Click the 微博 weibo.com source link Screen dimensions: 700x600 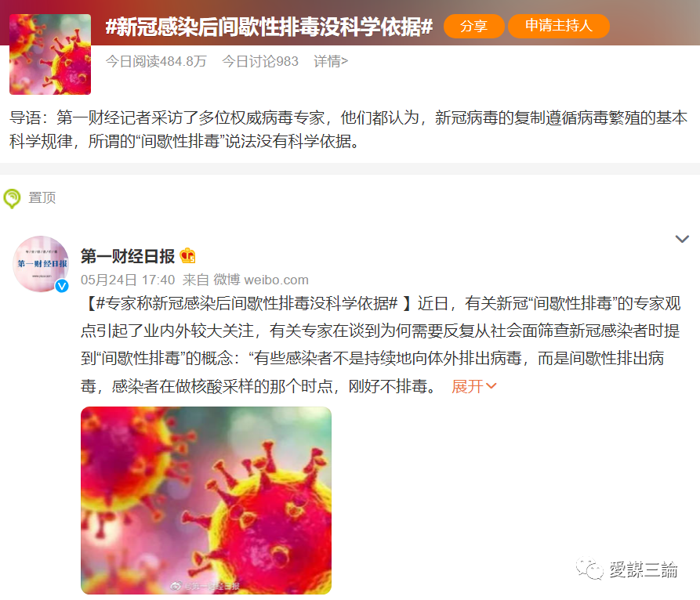click(261, 280)
